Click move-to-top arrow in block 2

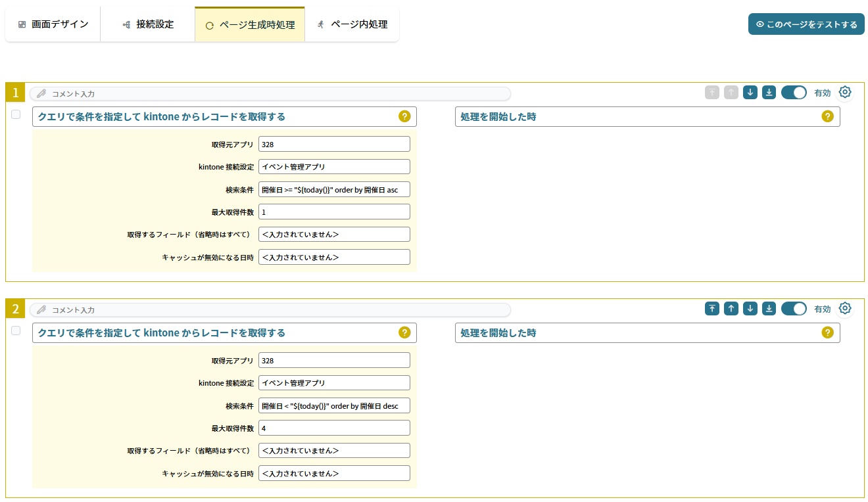coord(712,309)
